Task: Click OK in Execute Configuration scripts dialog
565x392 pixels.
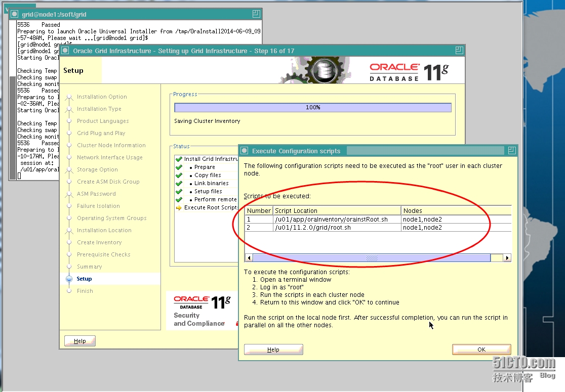Action: point(481,350)
